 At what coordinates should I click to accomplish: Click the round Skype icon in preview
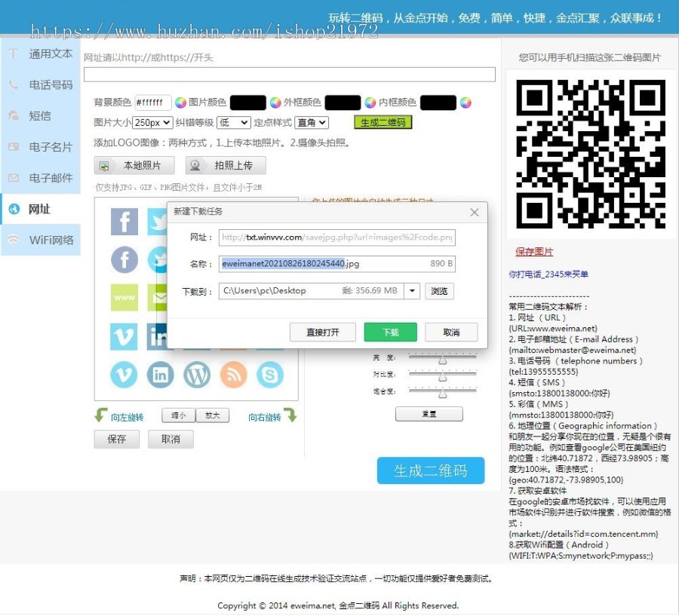click(x=270, y=375)
